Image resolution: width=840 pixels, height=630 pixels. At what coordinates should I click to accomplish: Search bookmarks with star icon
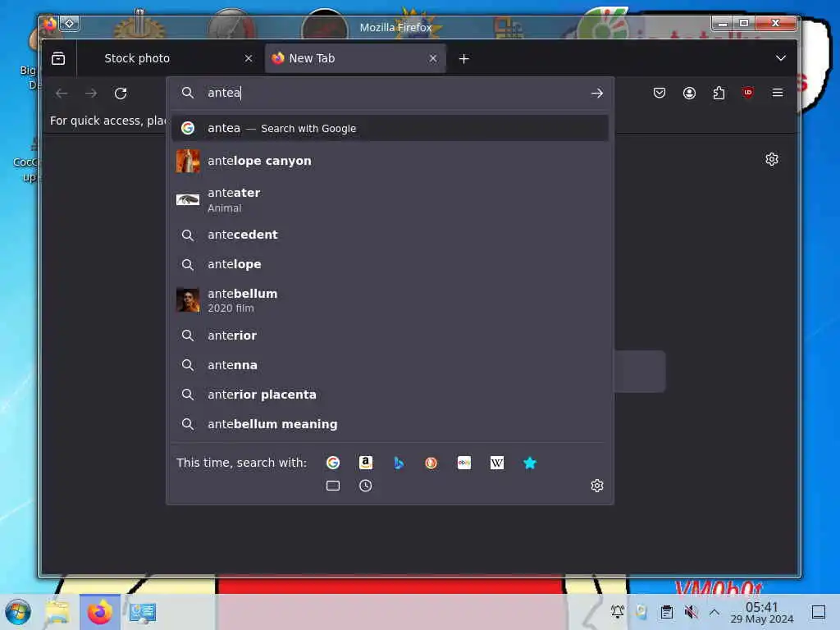[x=530, y=463]
